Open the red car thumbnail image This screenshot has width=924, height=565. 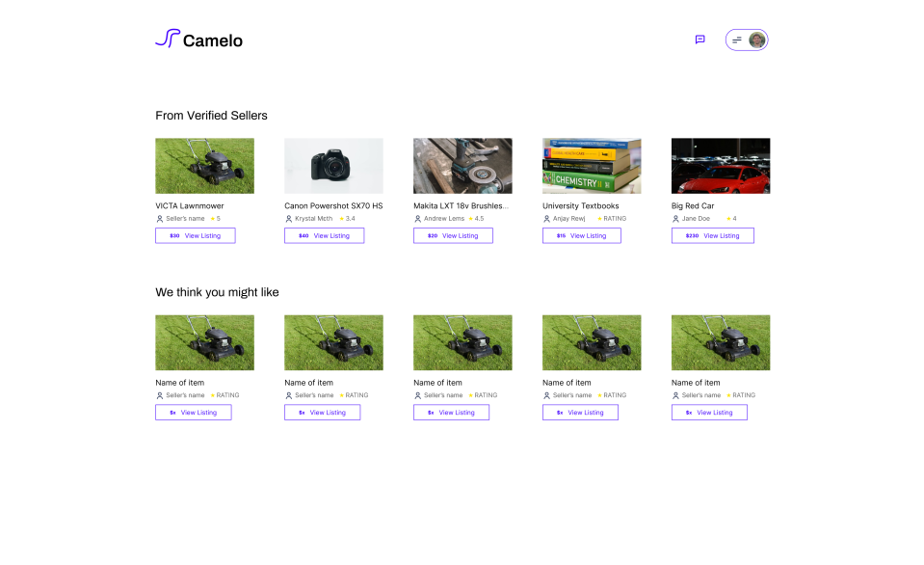point(721,166)
